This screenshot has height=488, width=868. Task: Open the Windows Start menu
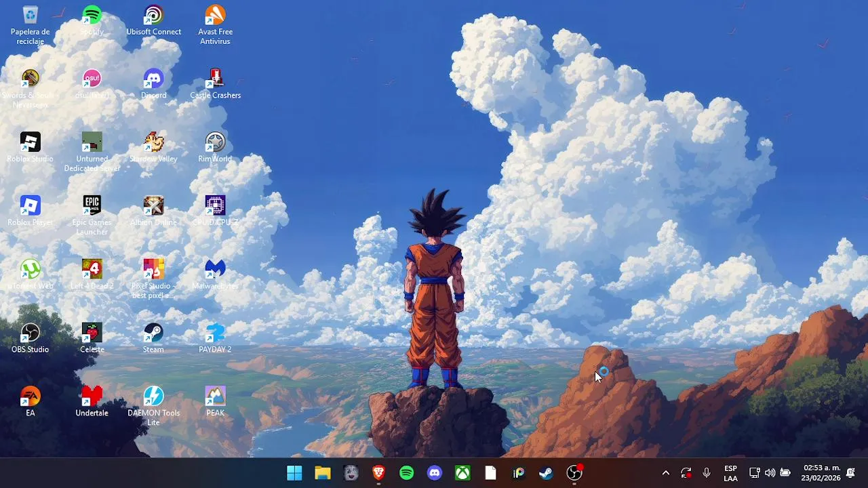point(294,473)
